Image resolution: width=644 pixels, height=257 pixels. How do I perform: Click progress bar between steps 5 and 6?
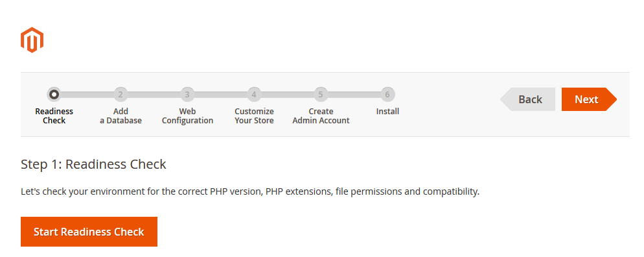click(354, 95)
